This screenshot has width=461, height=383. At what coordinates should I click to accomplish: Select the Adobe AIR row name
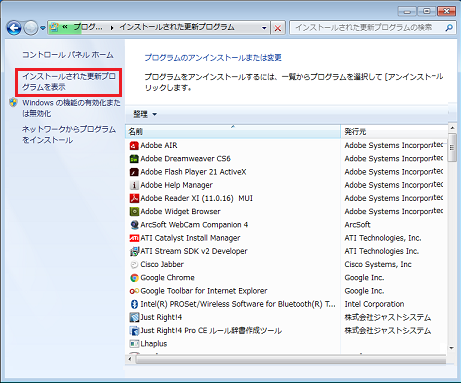(159, 146)
